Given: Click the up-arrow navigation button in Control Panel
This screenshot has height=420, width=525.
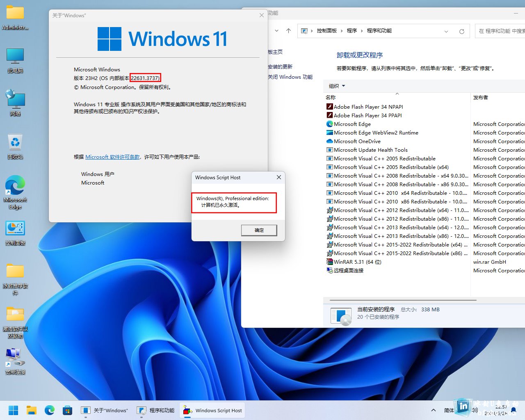Looking at the screenshot, I should [289, 31].
